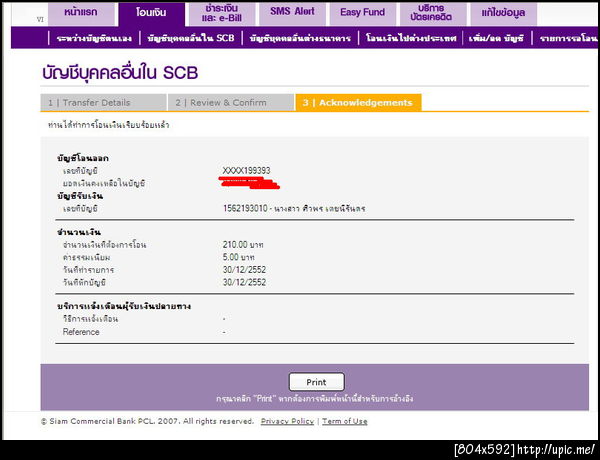
Task: Select the โอนเงิน transfer tab
Action: point(151,13)
